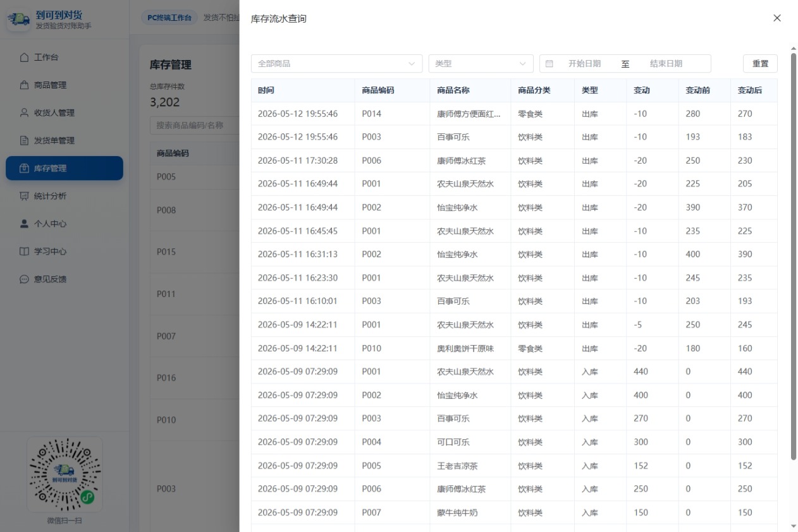Screen dimensions: 798x532
Task: Click the 发货单管理 document icon
Action: pos(25,141)
